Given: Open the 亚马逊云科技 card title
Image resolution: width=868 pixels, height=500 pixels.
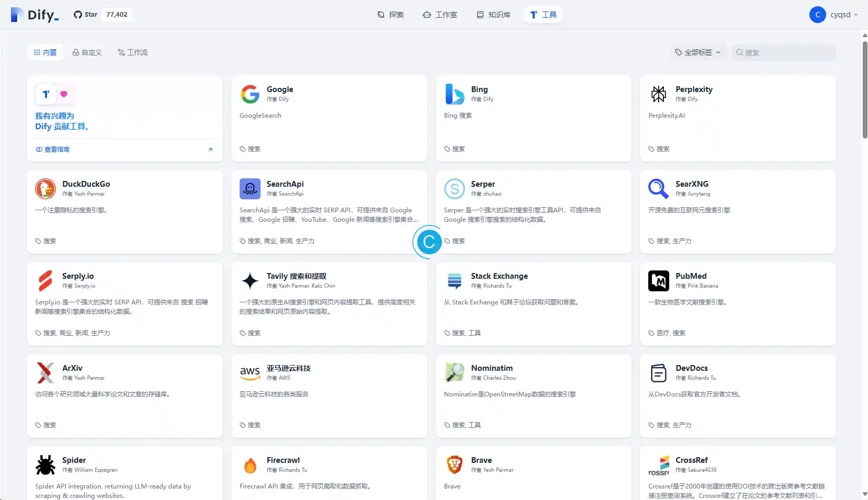Looking at the screenshot, I should 289,368.
